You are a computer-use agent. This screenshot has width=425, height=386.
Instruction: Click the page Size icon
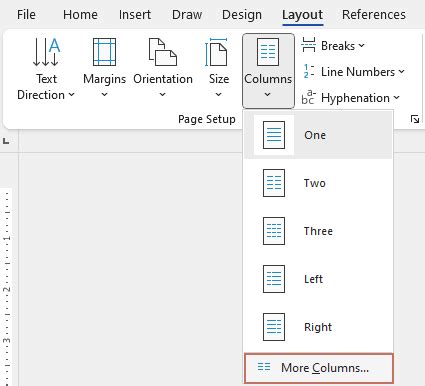(x=216, y=52)
